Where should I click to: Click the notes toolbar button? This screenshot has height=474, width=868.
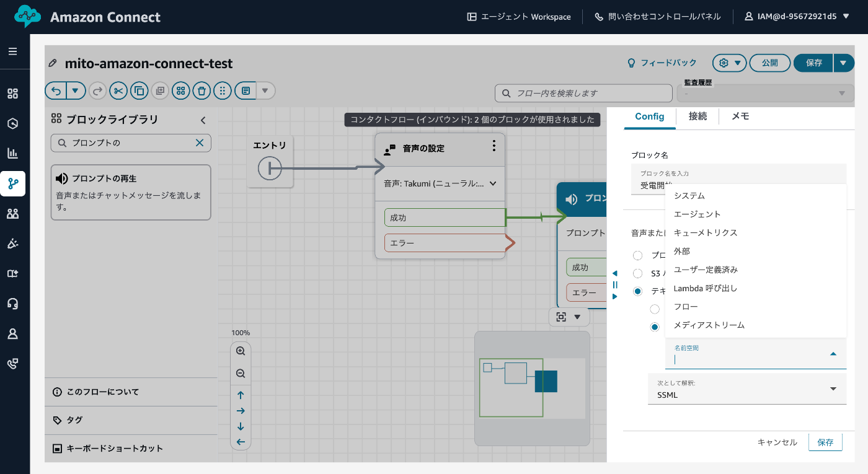tap(246, 91)
